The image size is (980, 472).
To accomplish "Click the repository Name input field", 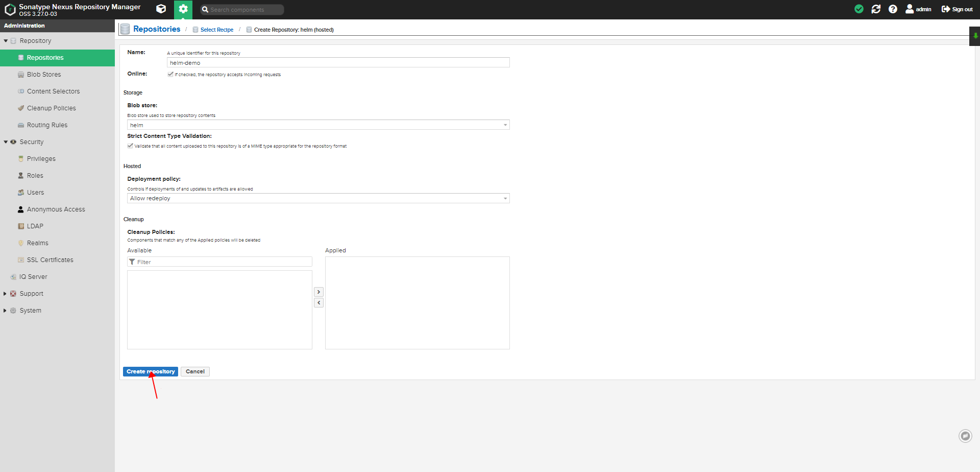I will click(x=338, y=62).
